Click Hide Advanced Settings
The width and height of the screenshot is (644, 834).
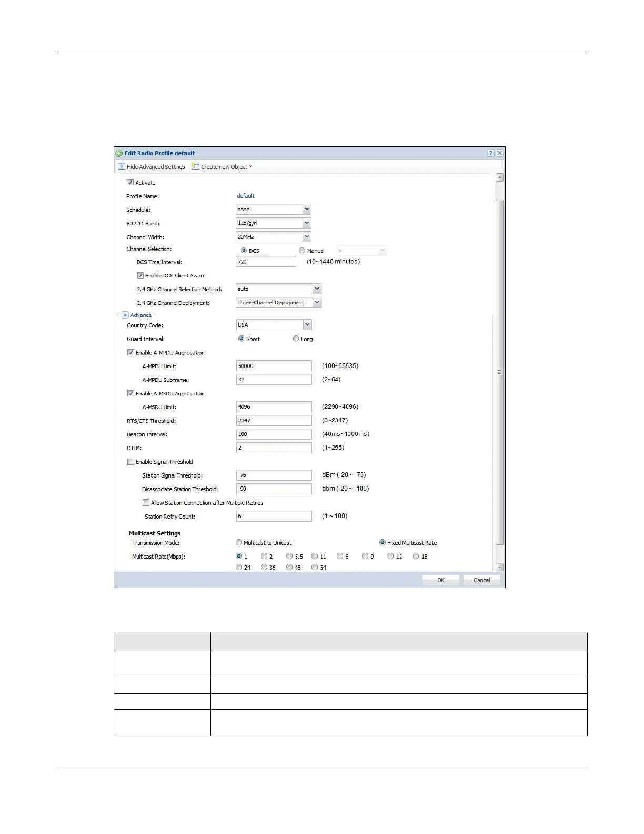coord(152,167)
